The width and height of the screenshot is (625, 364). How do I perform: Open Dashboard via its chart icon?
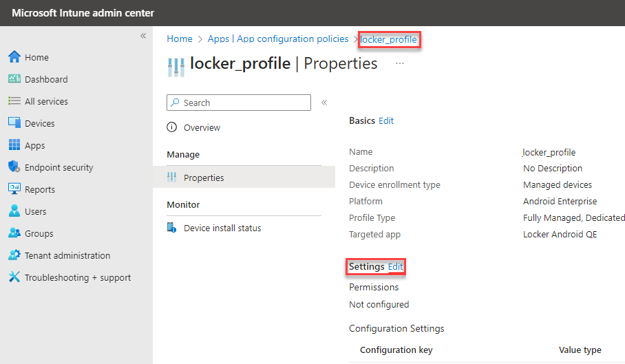[14, 79]
